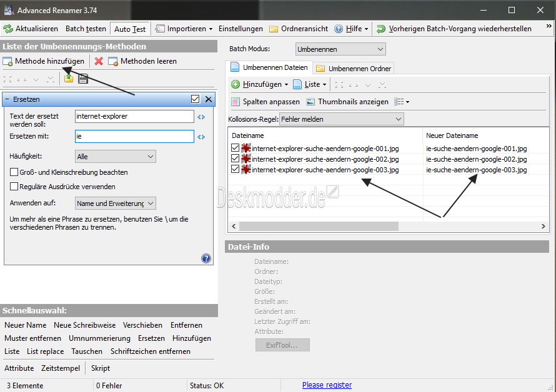Open the Liste dropdown menu

click(310, 84)
